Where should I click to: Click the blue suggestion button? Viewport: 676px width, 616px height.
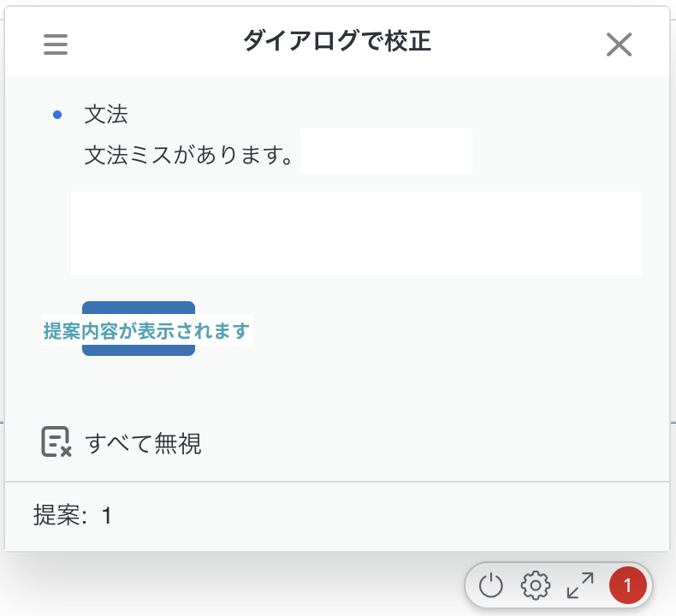click(139, 329)
